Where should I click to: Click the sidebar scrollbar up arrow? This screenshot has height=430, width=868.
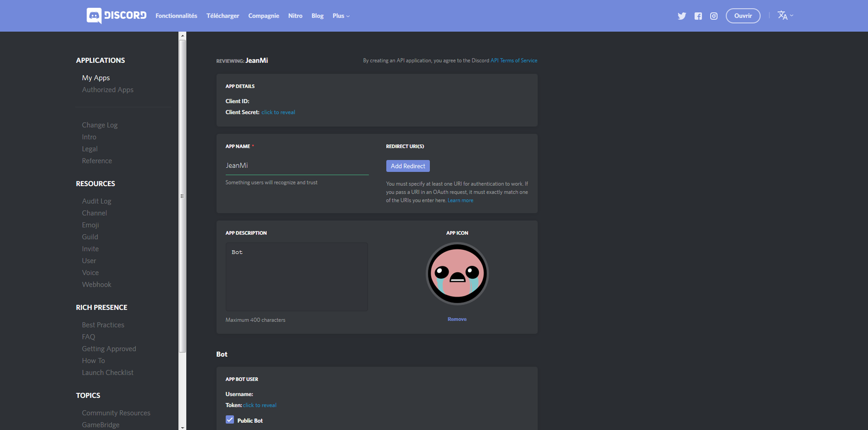pos(183,35)
